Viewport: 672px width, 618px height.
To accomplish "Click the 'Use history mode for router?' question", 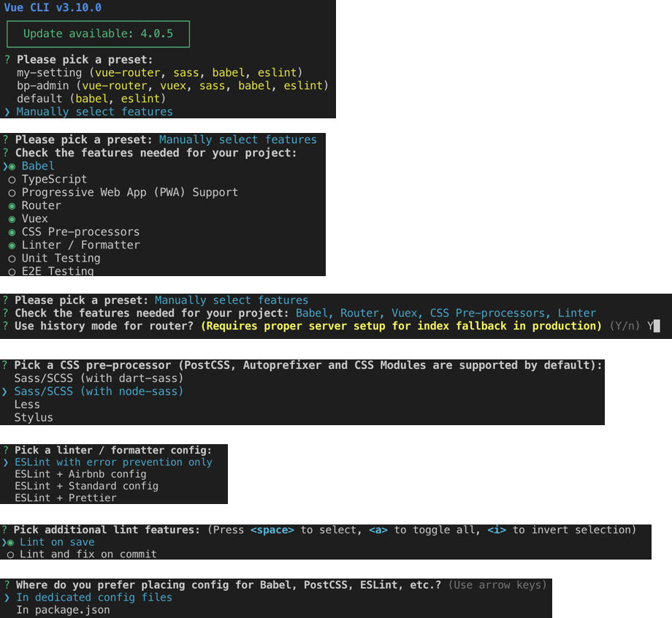I will tap(104, 326).
